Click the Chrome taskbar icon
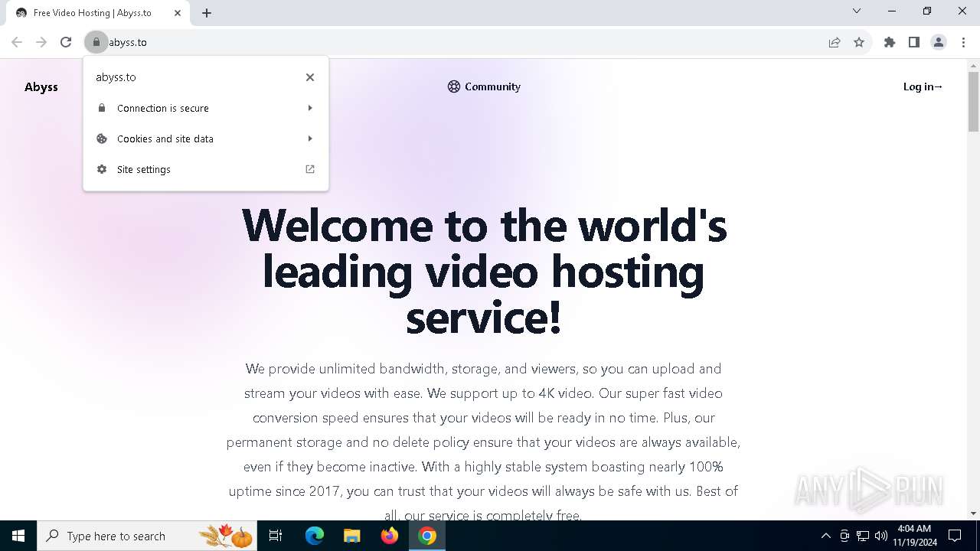Image resolution: width=980 pixels, height=551 pixels. point(427,536)
